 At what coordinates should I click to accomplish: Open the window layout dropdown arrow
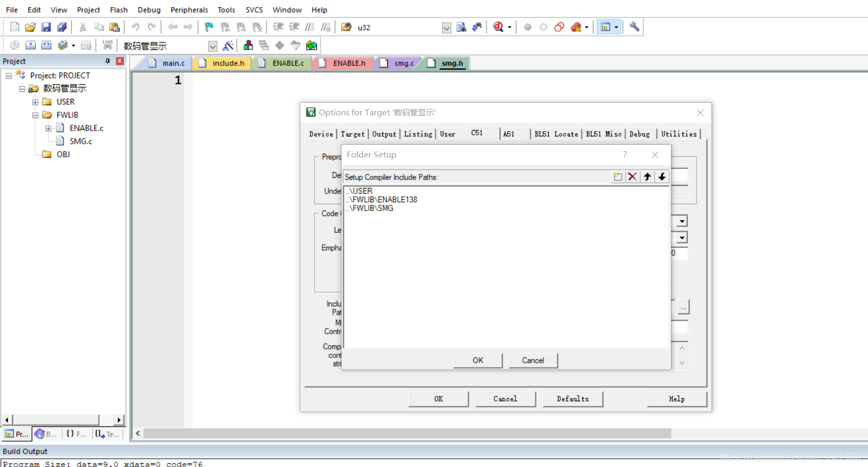tap(616, 27)
